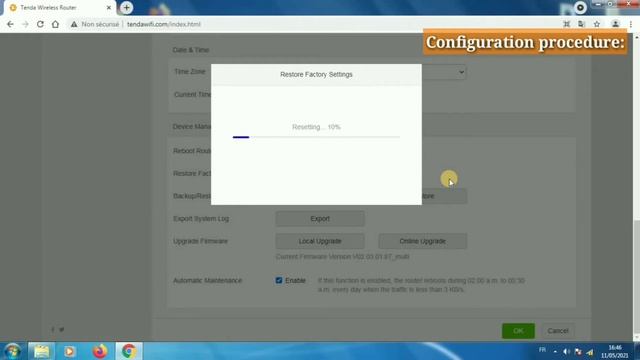The image size is (640, 360).
Task: Click the browser forward arrow
Action: click(x=25, y=24)
